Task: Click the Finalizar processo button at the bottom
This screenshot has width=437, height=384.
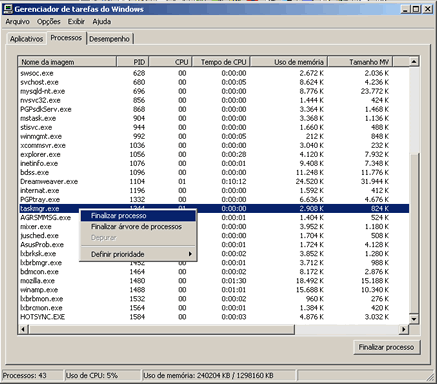Action: (386, 347)
